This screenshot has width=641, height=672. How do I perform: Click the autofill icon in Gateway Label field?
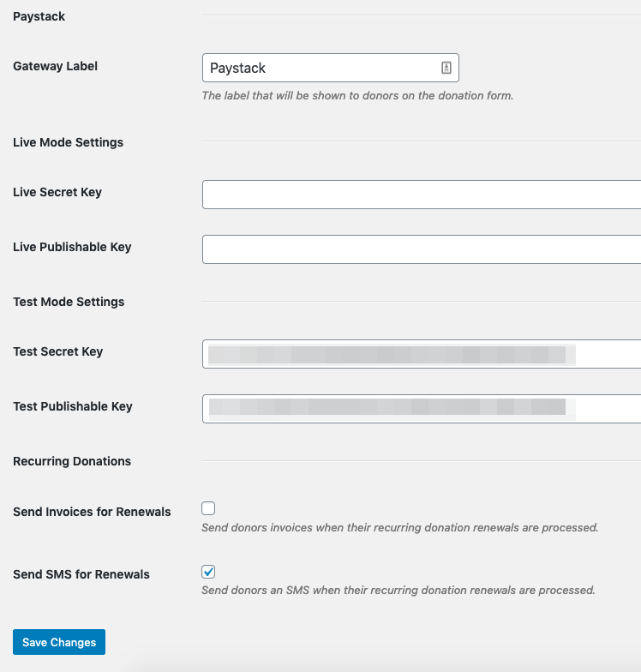(x=446, y=68)
